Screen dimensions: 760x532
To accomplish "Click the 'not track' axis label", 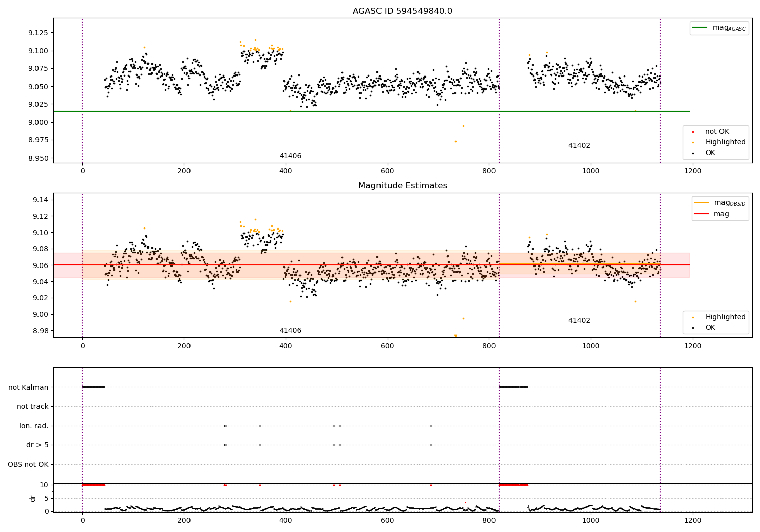I will tap(32, 406).
